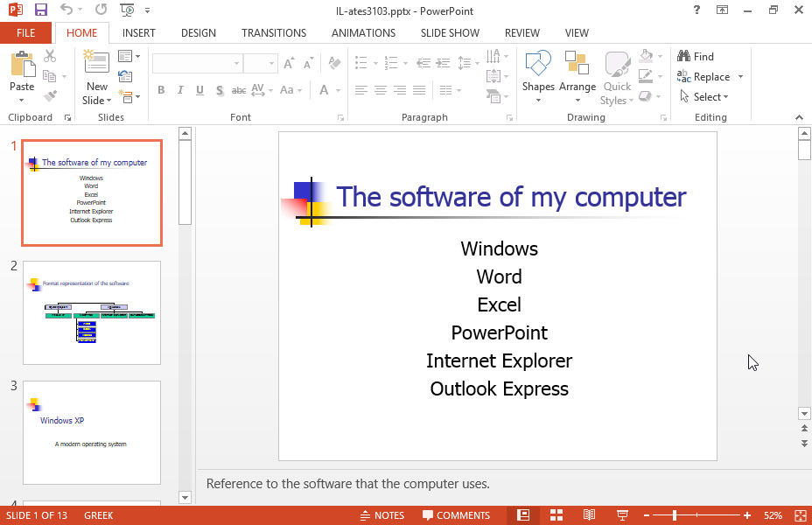Switch to the SLIDE SHOW tab
Screen dimensions: 812x525
(x=450, y=33)
